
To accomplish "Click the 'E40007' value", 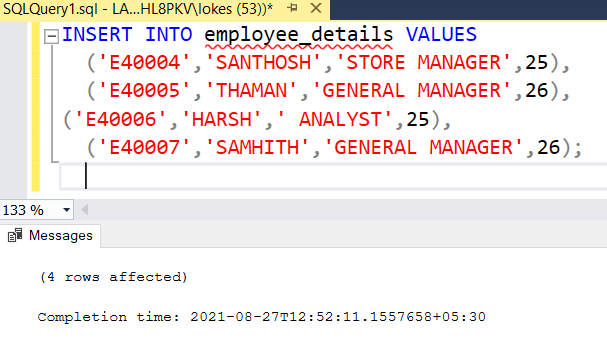I will click(145, 147).
